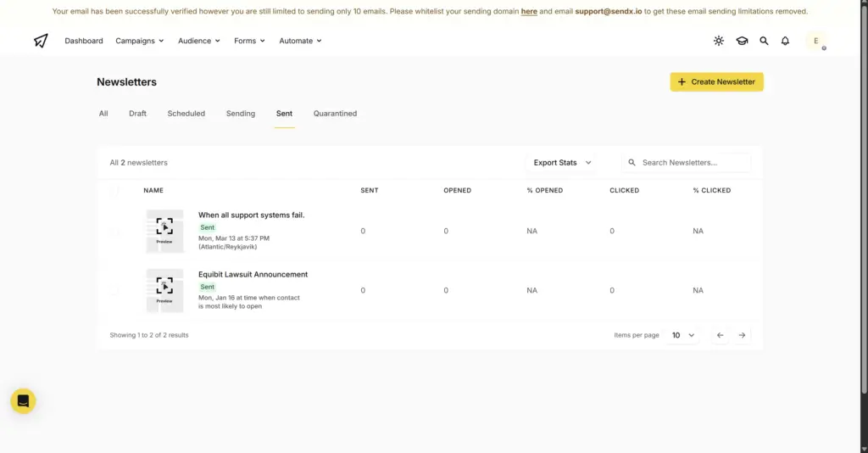
Task: Click the OPENED column header
Action: click(457, 191)
